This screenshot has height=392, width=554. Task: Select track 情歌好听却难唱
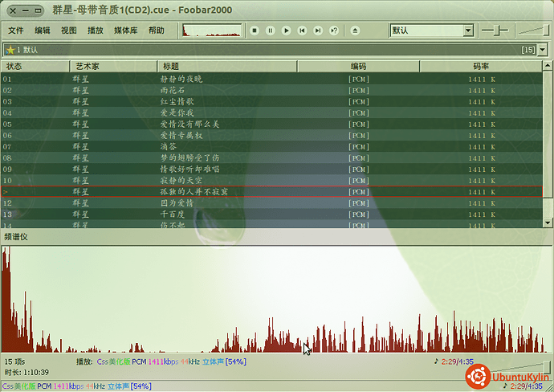pos(271,169)
